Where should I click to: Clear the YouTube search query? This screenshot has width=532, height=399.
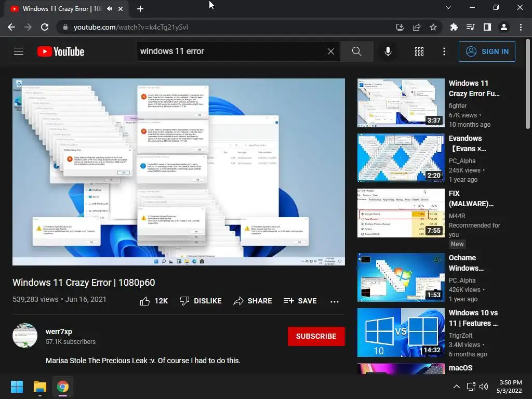(x=331, y=51)
